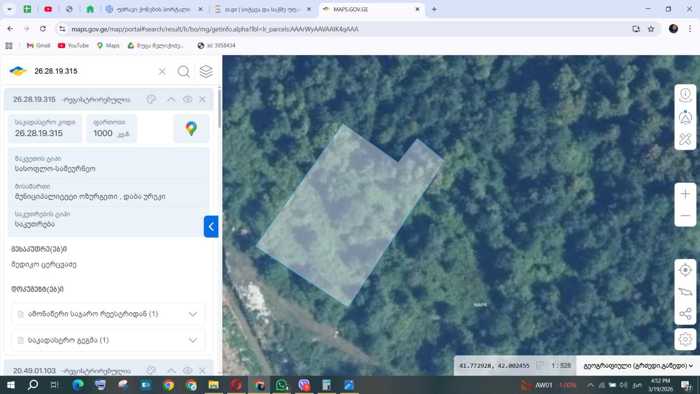Copy coordinates using icon beside the readout
Screen dimensions: 700x394
click(x=540, y=365)
